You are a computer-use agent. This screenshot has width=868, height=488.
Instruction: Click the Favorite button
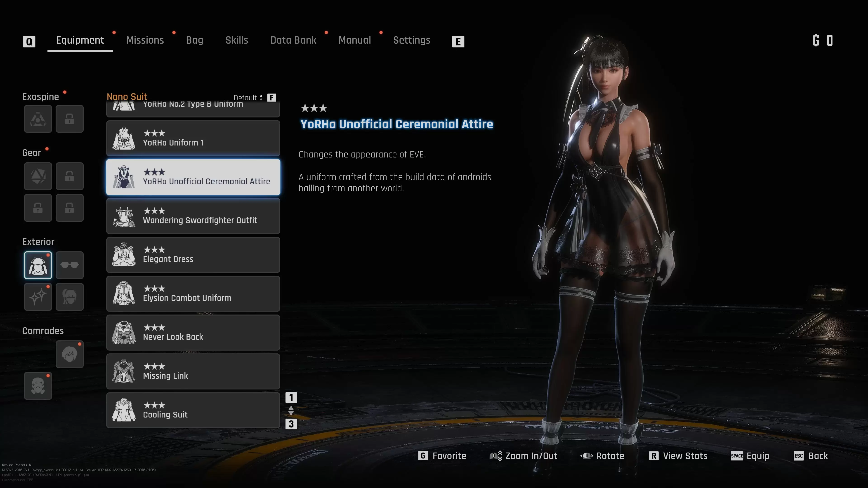442,456
